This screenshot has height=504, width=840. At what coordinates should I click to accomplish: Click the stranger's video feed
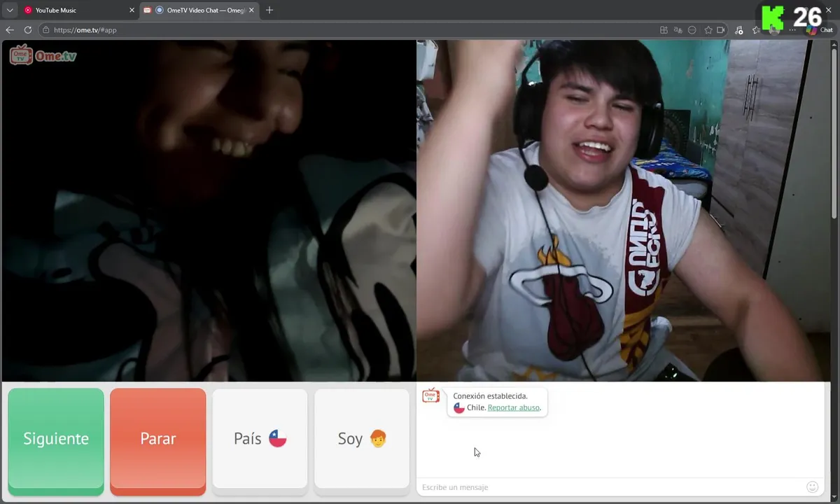pos(209,210)
